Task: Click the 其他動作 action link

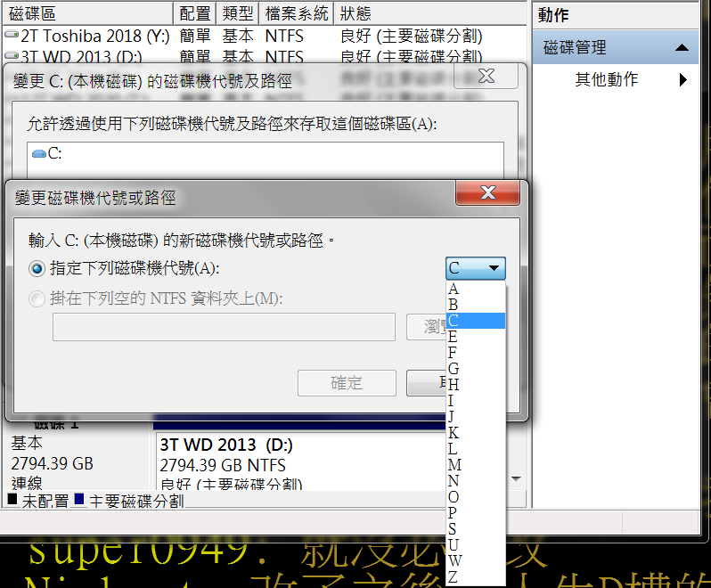Action: coord(606,79)
